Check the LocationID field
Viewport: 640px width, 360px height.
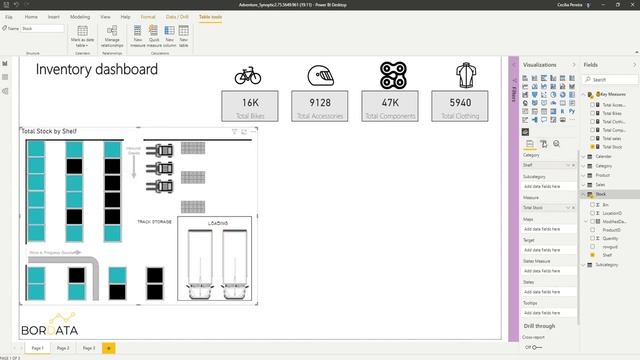592,213
